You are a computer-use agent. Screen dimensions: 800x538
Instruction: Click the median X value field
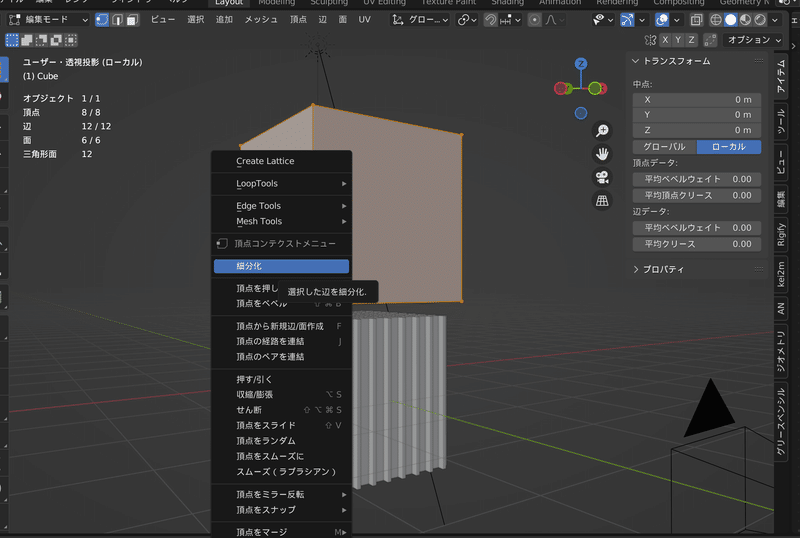[x=697, y=100]
